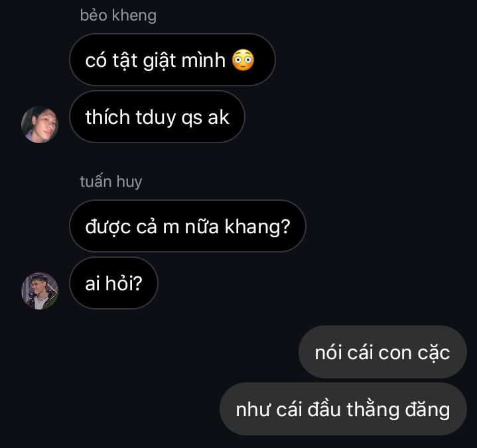Open bẻo kheng's profile avatar
The height and width of the screenshot is (448, 477).
point(40,125)
